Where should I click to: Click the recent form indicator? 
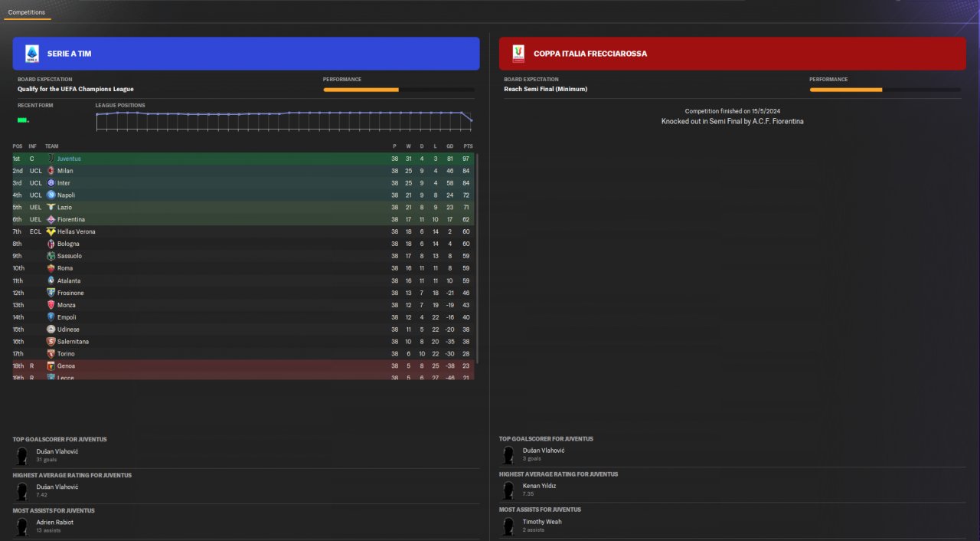click(x=23, y=120)
